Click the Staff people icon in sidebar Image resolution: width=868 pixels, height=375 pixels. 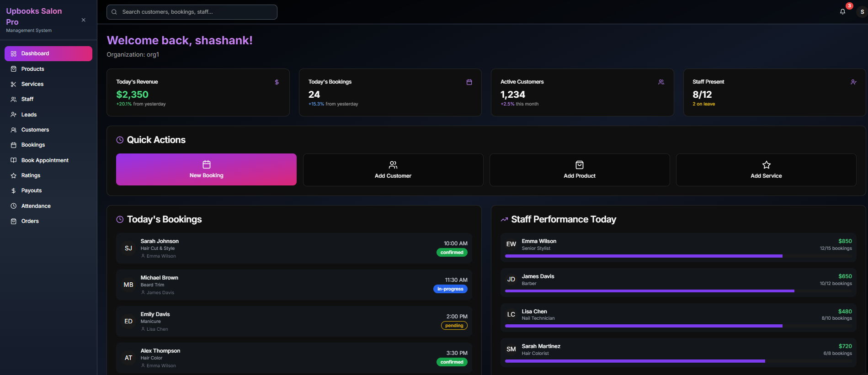(x=13, y=99)
